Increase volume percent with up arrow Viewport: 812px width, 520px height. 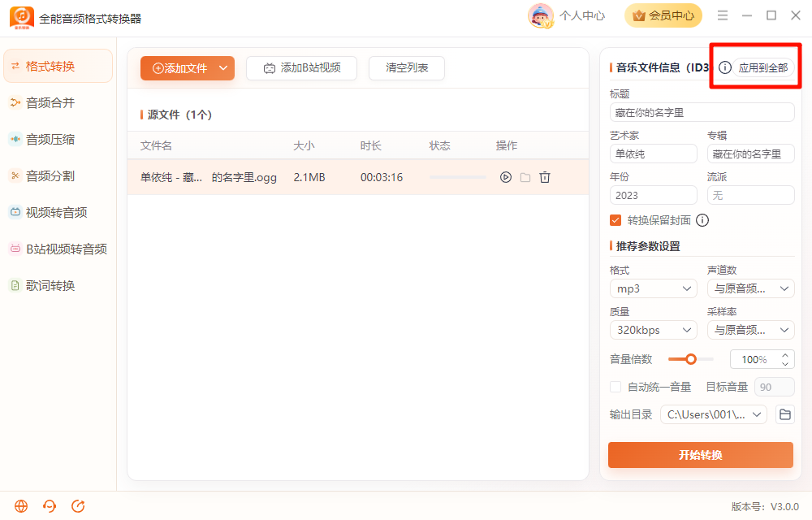(785, 355)
